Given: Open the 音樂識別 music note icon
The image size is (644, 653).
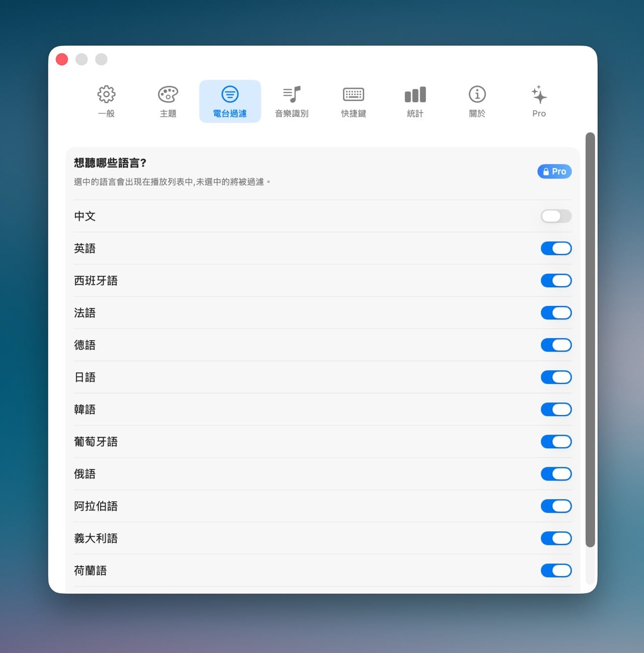Looking at the screenshot, I should pyautogui.click(x=292, y=95).
